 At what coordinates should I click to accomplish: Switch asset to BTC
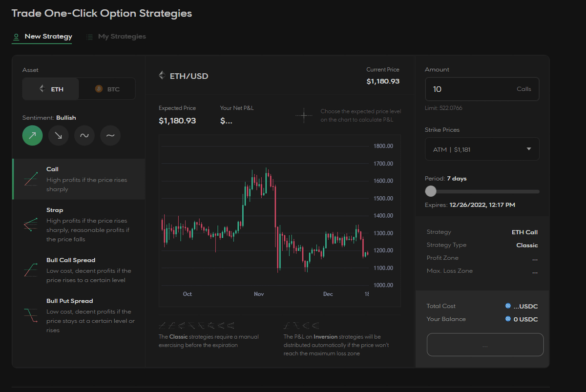tap(107, 89)
